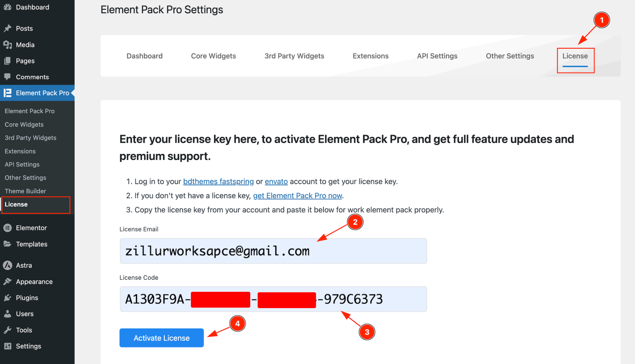Open Plugins via its plugin icon

pos(7,298)
